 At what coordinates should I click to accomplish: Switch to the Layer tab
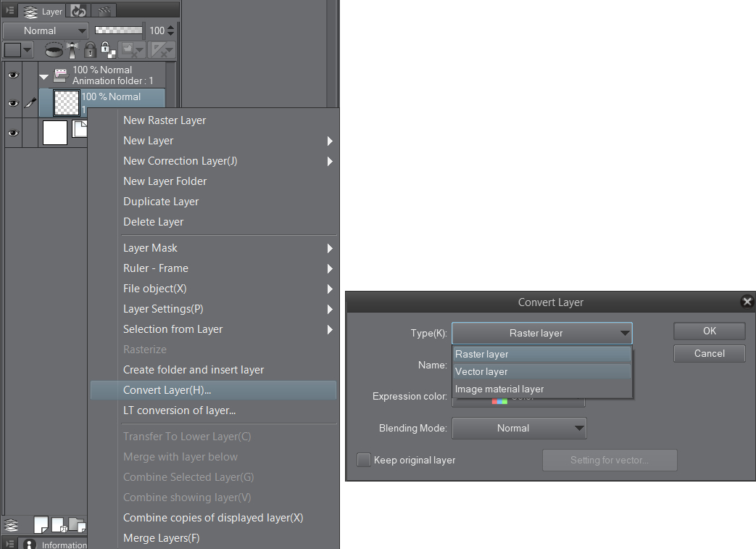43,11
